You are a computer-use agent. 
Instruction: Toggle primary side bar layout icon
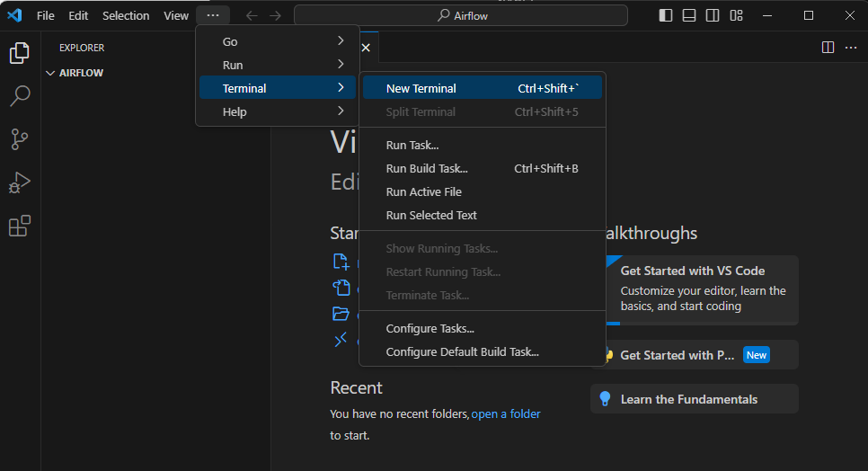(x=666, y=15)
